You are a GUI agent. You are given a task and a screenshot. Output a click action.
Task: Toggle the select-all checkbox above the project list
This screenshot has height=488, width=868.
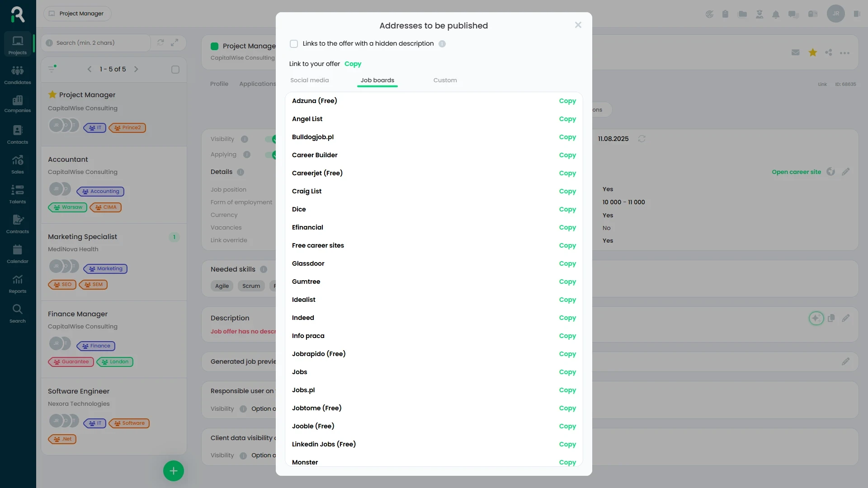pos(175,69)
